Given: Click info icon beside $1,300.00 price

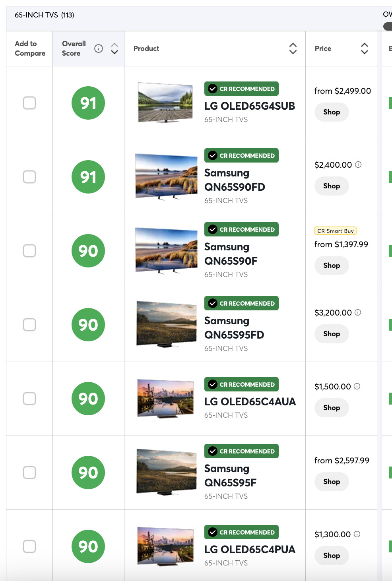Looking at the screenshot, I should point(357,534).
